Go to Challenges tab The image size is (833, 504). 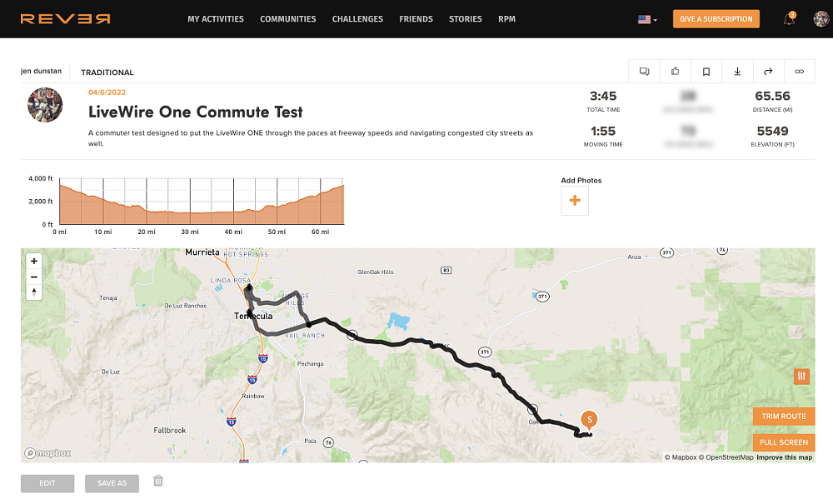pos(357,19)
